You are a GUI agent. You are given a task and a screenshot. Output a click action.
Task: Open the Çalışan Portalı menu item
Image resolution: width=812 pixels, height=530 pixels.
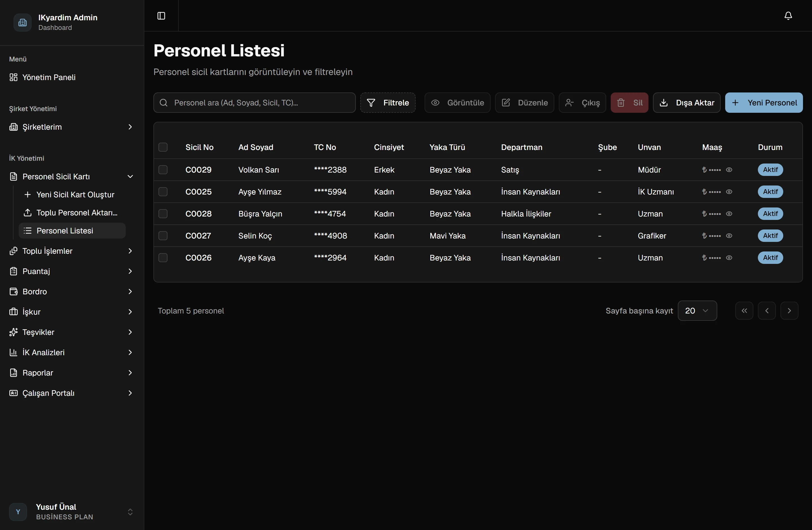pos(72,393)
